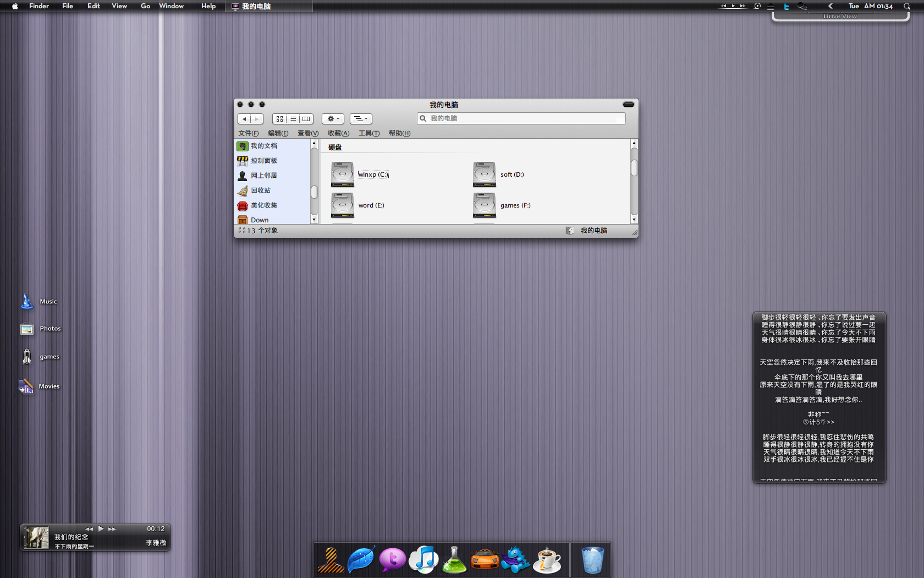Open the Twitter icon in menu bar
This screenshot has width=924, height=578.
(x=787, y=7)
